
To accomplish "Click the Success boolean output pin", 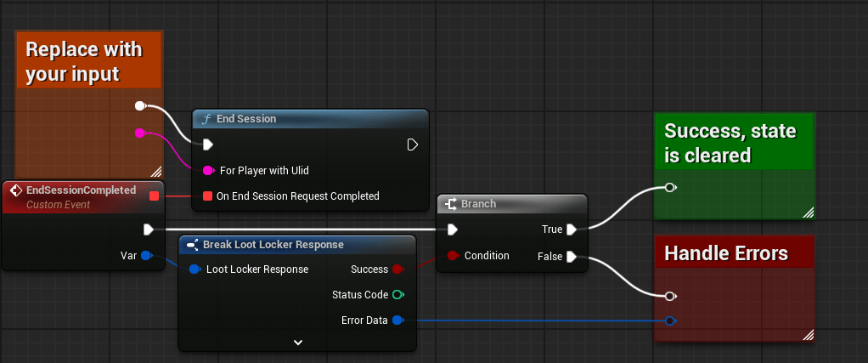I will (396, 269).
